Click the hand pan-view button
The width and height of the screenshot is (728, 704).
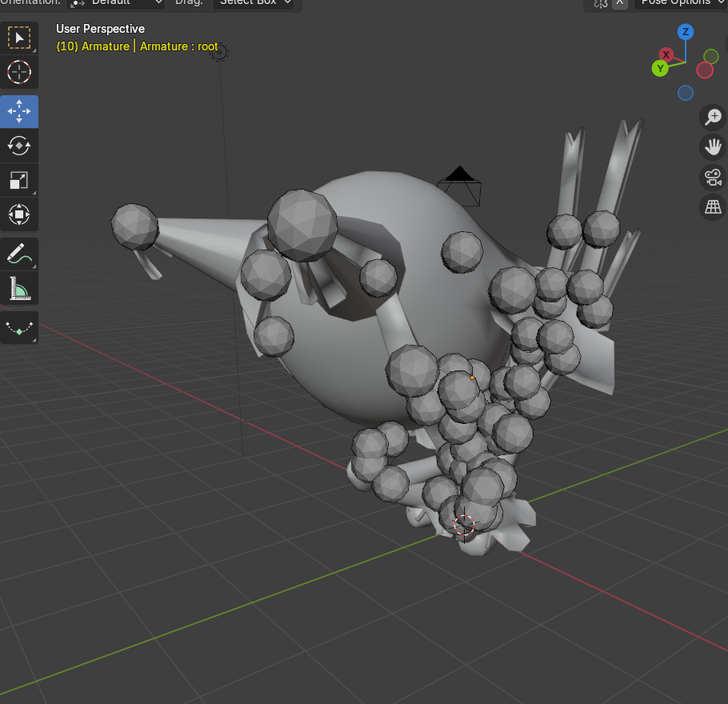click(x=713, y=147)
